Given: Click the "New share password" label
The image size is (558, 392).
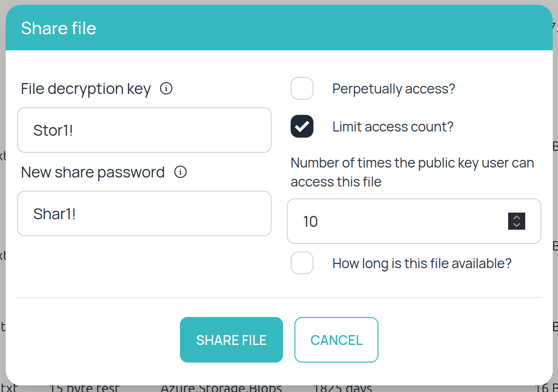Looking at the screenshot, I should 93,172.
